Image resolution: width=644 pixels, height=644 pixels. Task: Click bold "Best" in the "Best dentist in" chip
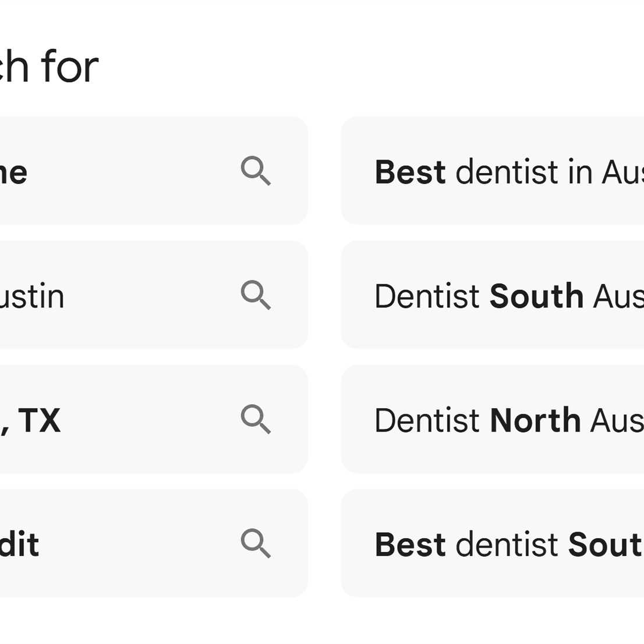click(x=410, y=172)
